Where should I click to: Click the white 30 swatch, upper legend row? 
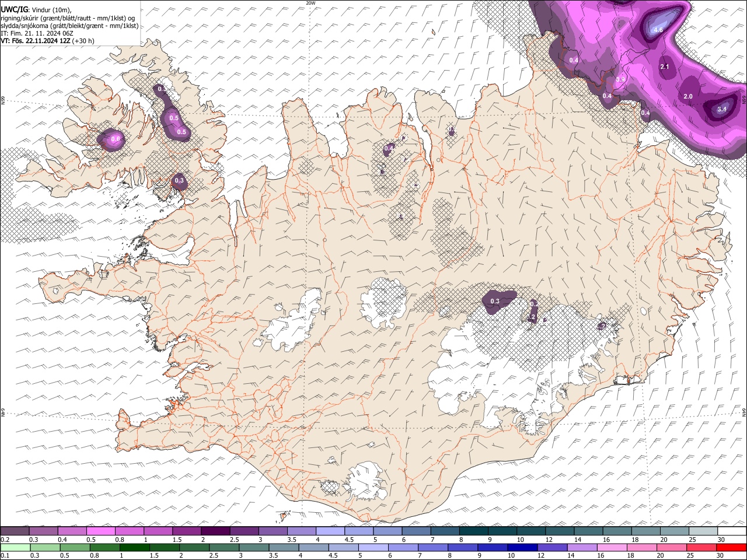[732, 531]
